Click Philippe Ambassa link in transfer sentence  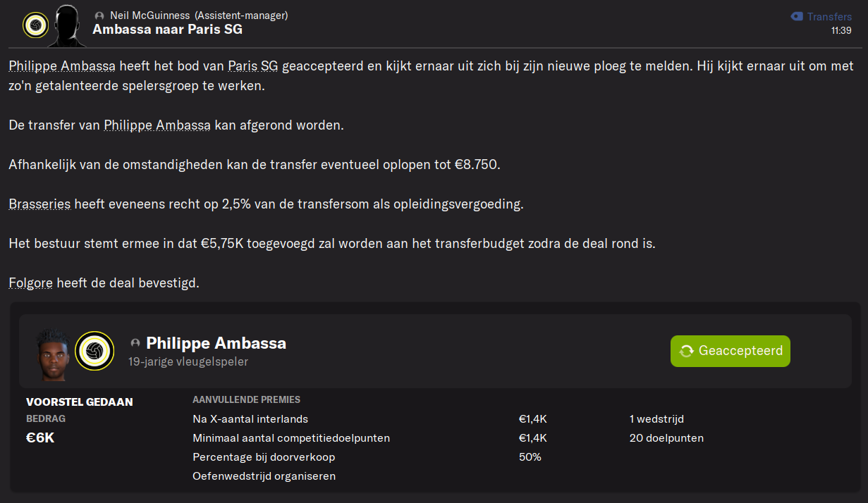[x=157, y=125]
